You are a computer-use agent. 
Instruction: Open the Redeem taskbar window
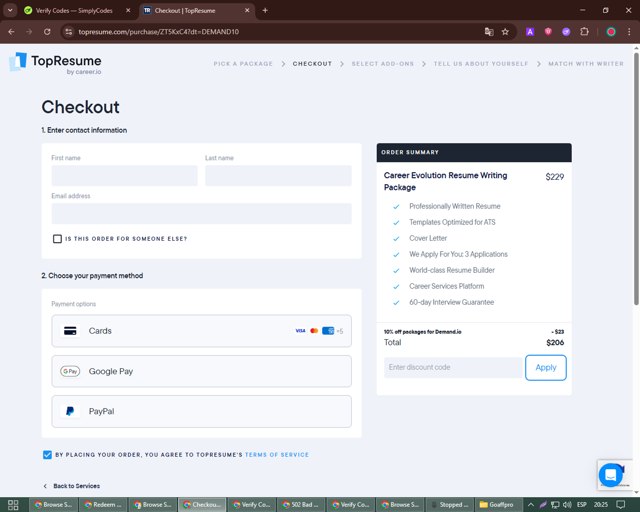pyautogui.click(x=103, y=505)
